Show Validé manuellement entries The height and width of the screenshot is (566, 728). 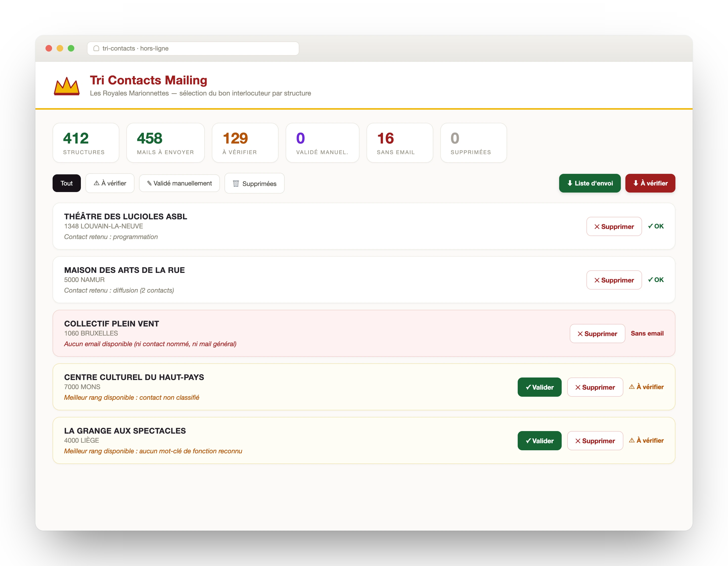tap(179, 183)
